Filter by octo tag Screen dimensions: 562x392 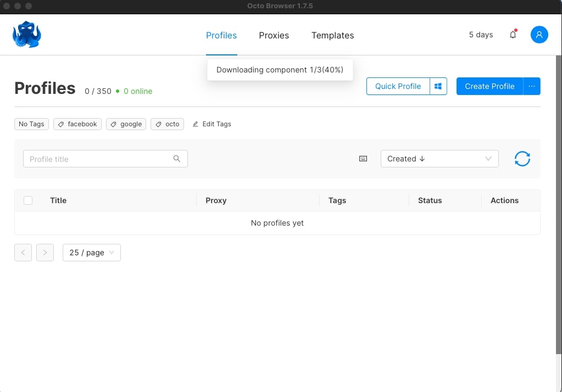(x=168, y=124)
